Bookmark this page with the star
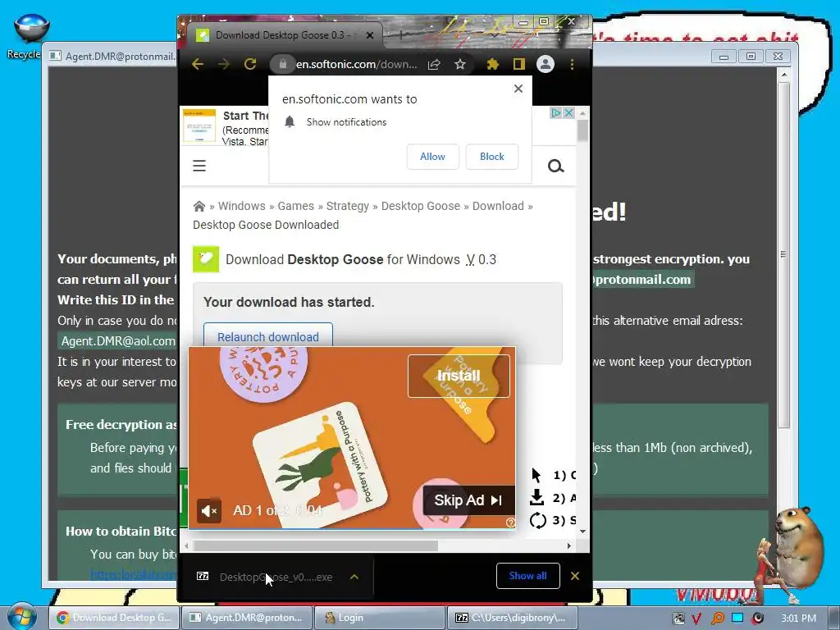Screen dimensions: 840x630 pyautogui.click(x=460, y=64)
